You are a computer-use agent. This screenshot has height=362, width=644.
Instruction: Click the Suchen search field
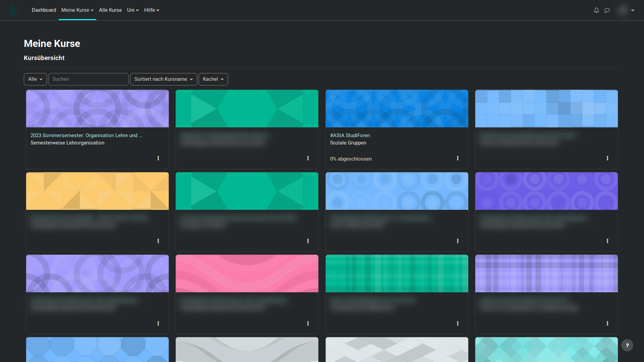click(x=89, y=79)
